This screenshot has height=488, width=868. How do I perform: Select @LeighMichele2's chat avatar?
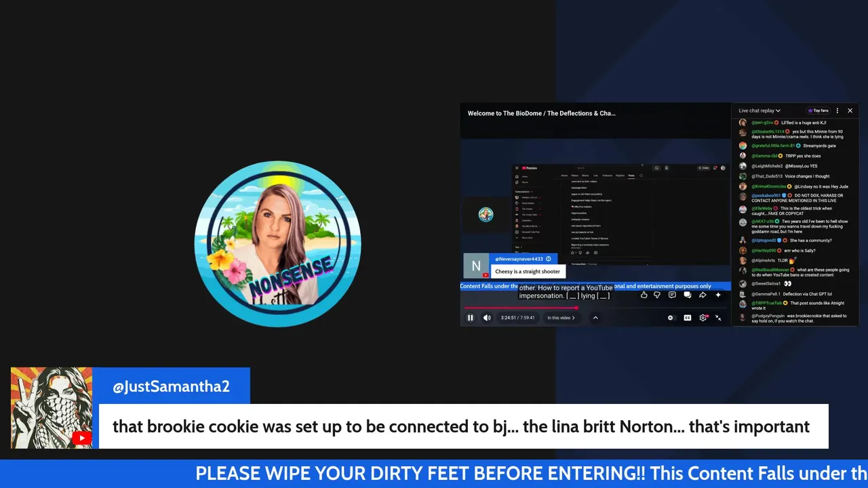coord(743,166)
